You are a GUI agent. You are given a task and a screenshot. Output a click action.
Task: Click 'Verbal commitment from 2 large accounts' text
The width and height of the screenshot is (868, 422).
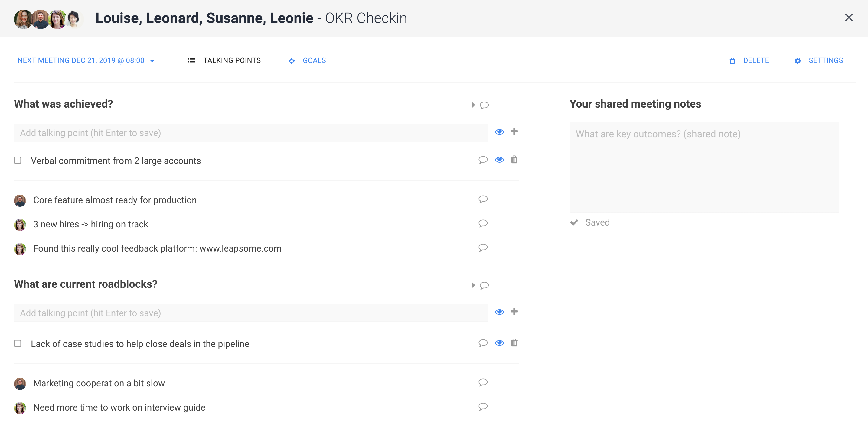(x=116, y=161)
